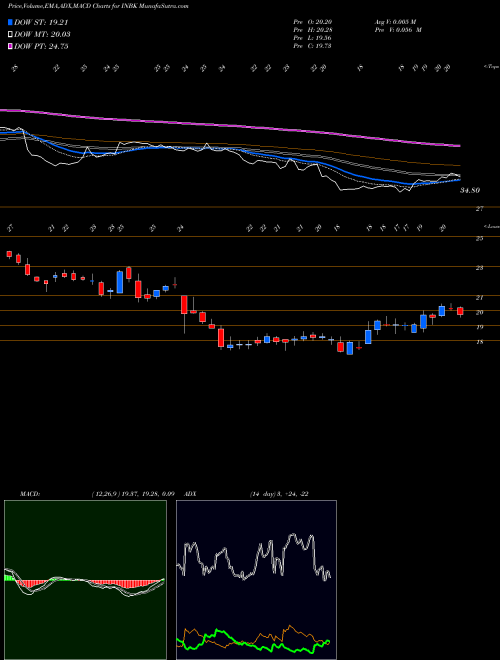Click the 20 price axis label
This screenshot has height=660, width=500.
[x=479, y=312]
